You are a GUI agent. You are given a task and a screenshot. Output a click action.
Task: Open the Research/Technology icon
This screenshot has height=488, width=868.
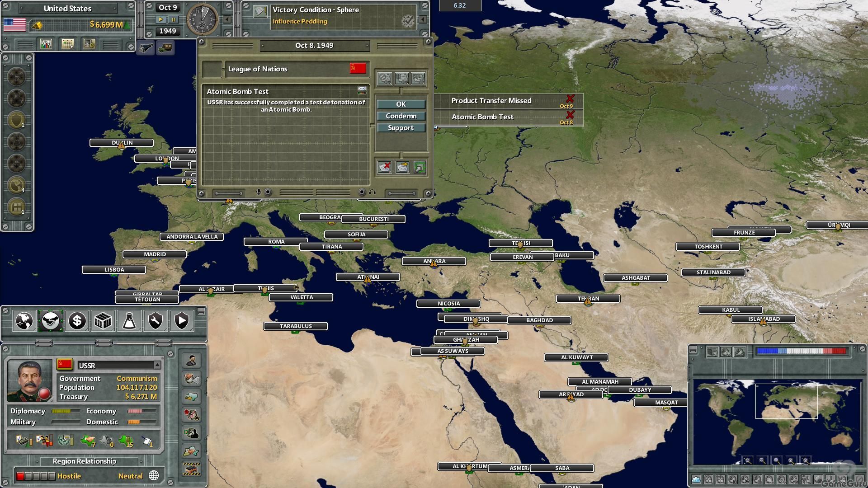(x=129, y=321)
